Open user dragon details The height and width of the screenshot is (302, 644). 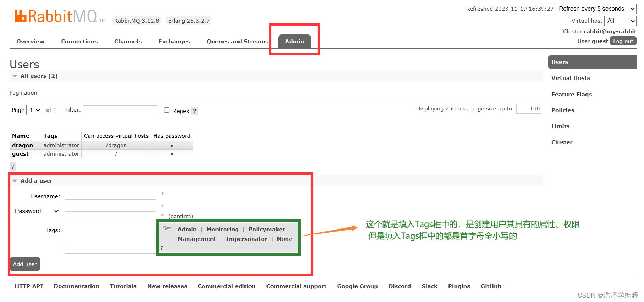(22, 145)
